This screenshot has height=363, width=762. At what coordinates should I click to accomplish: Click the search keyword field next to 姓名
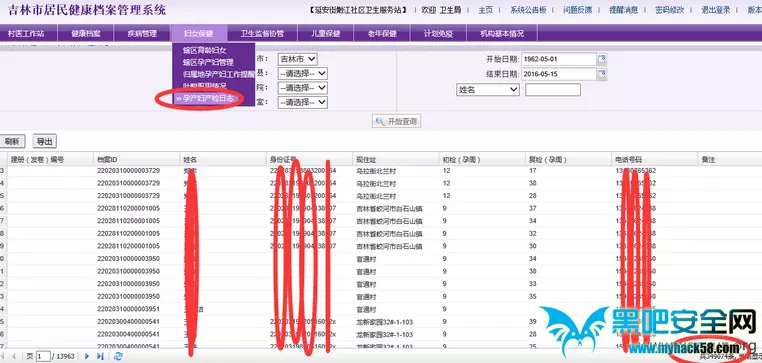553,90
